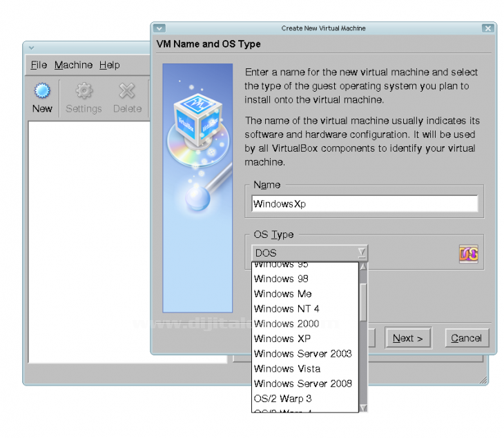504x438 pixels.
Task: Click the OS list scrollbar up arrow
Action: (363, 266)
